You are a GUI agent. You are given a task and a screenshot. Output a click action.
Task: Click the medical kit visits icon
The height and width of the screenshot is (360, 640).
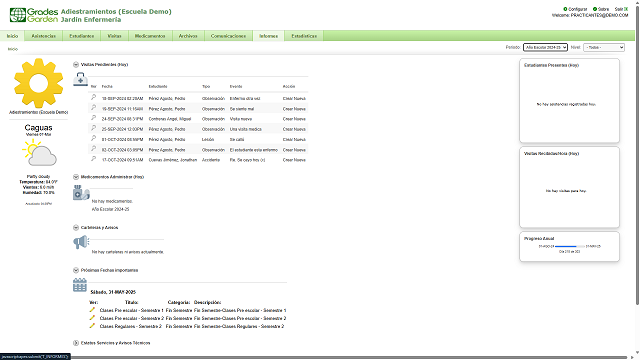(80, 79)
